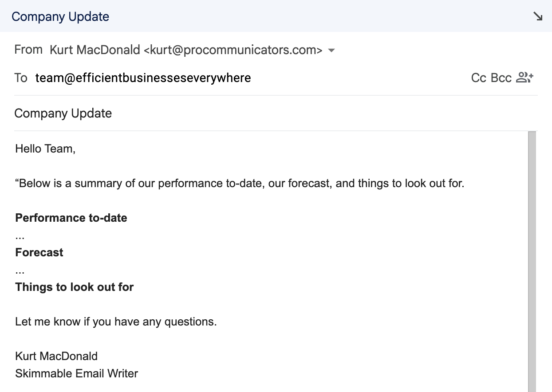This screenshot has height=392, width=552.
Task: Click the message body vertical scrollbar
Action: 532,262
